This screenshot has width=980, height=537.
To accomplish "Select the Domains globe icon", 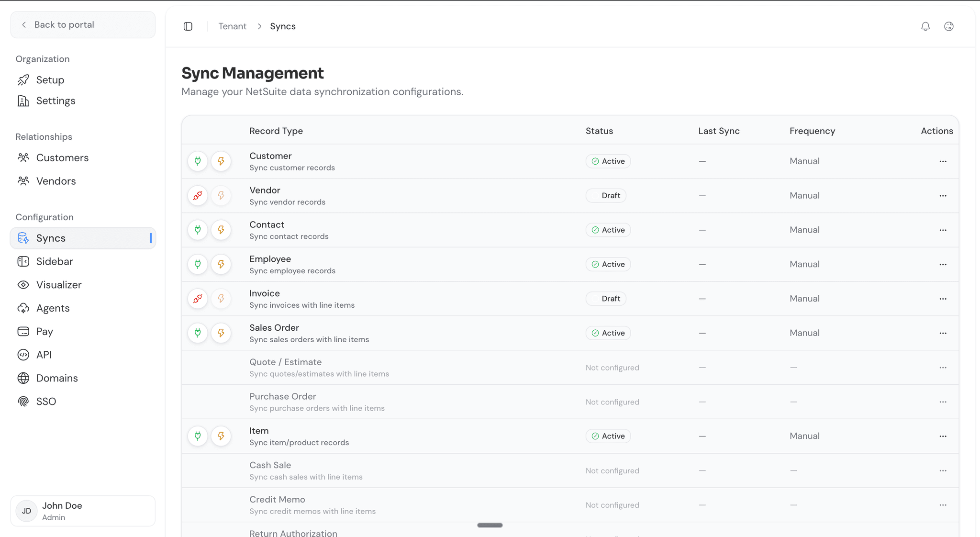I will (x=23, y=378).
